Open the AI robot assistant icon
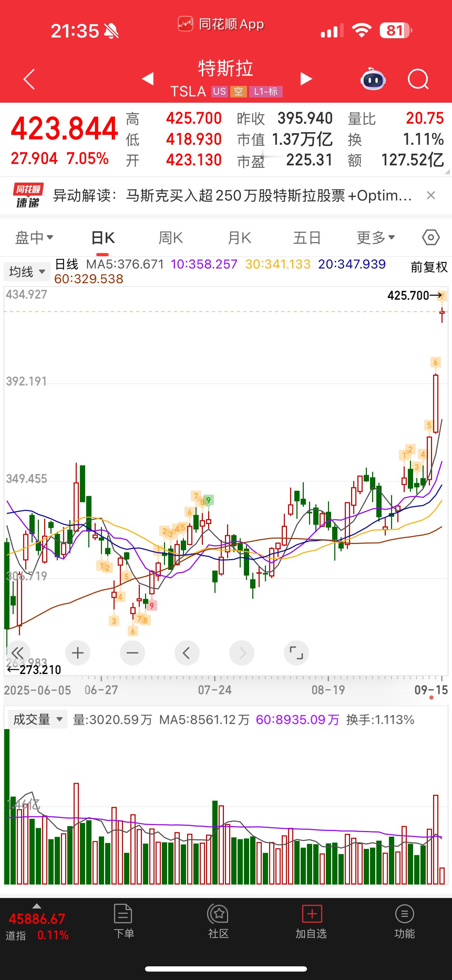This screenshot has height=980, width=452. 373,79
